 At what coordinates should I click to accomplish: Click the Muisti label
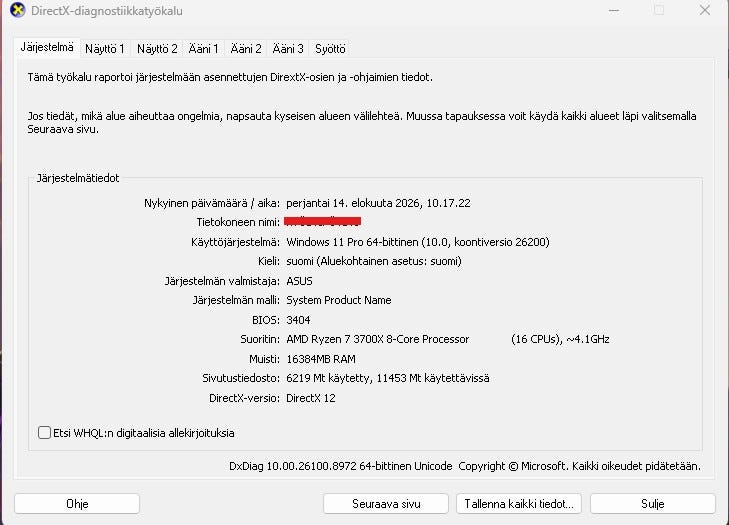[x=264, y=359]
